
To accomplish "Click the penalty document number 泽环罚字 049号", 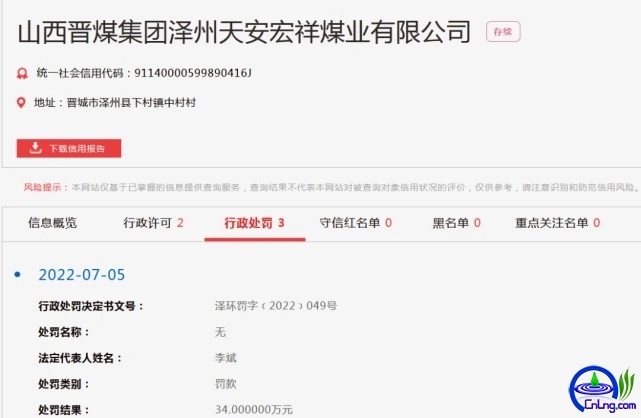I will point(276,306).
